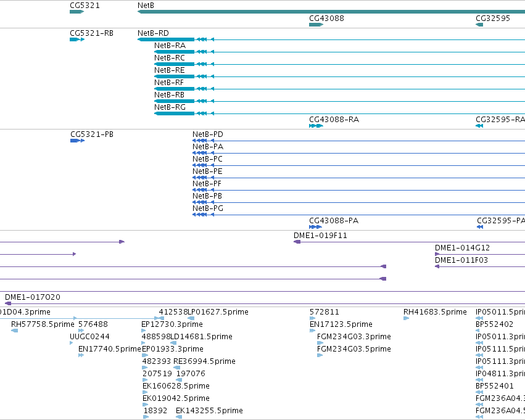Image resolution: width=525 pixels, height=420 pixels.
Task: Open EST RE36994.5prime
Action: [204, 361]
